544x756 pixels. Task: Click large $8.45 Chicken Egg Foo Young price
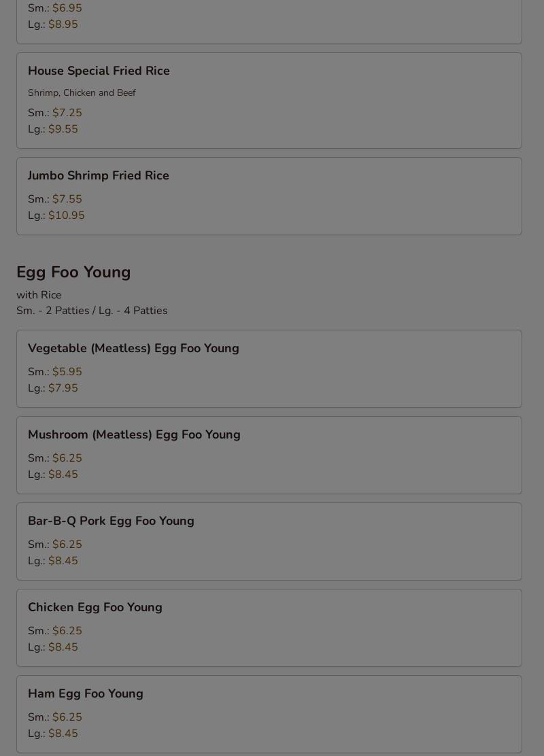pyautogui.click(x=63, y=647)
